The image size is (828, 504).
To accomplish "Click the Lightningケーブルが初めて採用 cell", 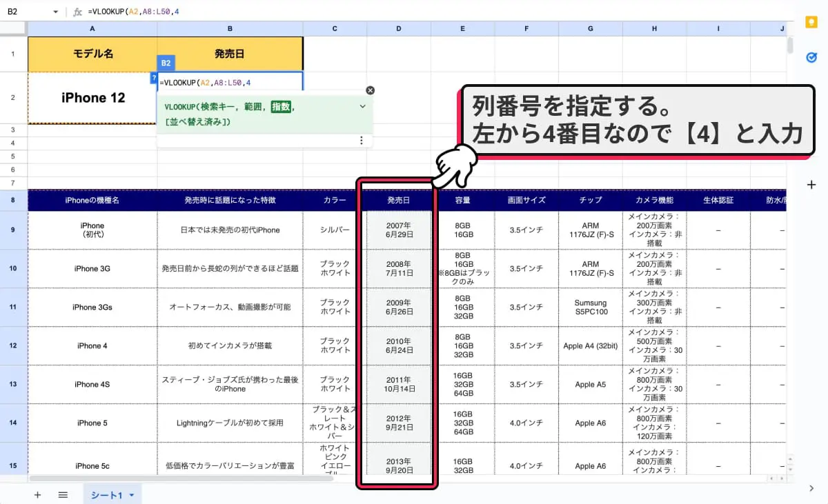I will click(x=230, y=423).
